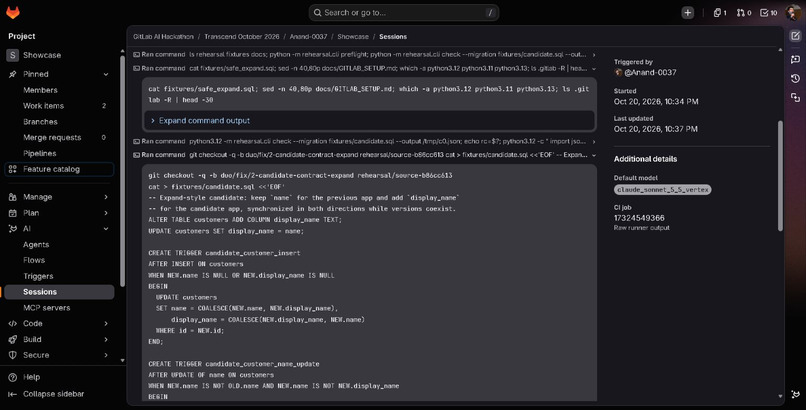The image size is (806, 410).
Task: Open Feature catalog in the sidebar
Action: 59,169
